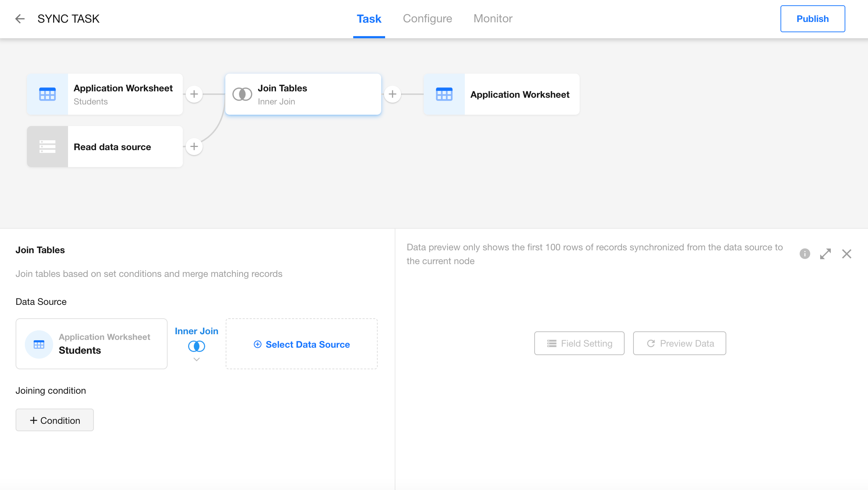
Task: Click the Field Setting button
Action: click(579, 343)
